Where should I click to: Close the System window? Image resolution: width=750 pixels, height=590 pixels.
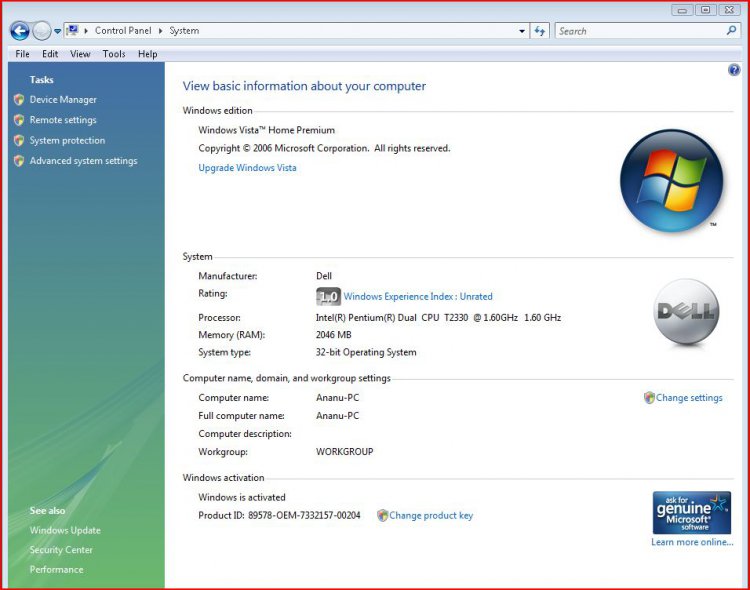pos(729,10)
